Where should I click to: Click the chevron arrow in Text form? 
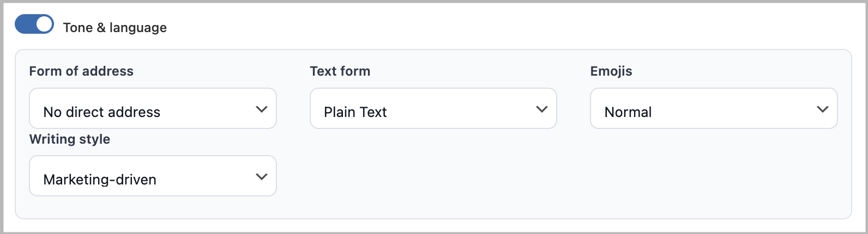(542, 109)
